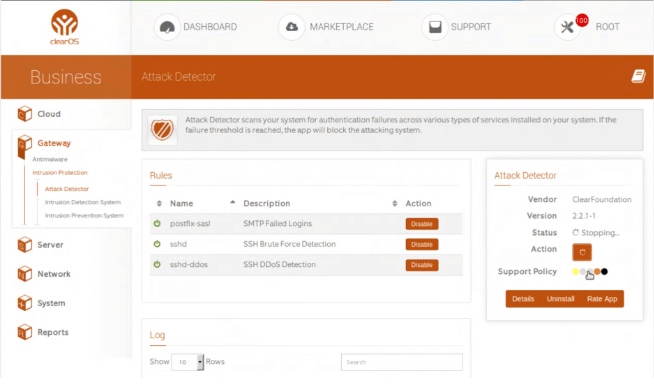The height and width of the screenshot is (387, 654).
Task: Open the Antimalware submenu
Action: pyautogui.click(x=50, y=159)
